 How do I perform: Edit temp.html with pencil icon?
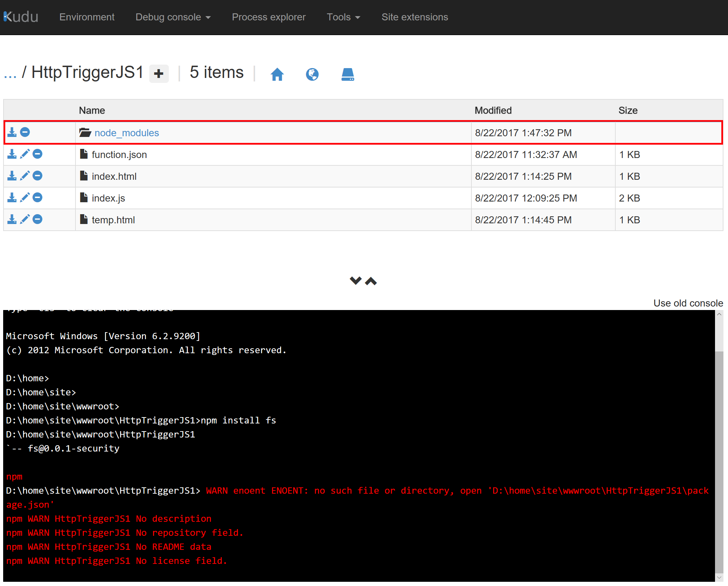tap(25, 219)
